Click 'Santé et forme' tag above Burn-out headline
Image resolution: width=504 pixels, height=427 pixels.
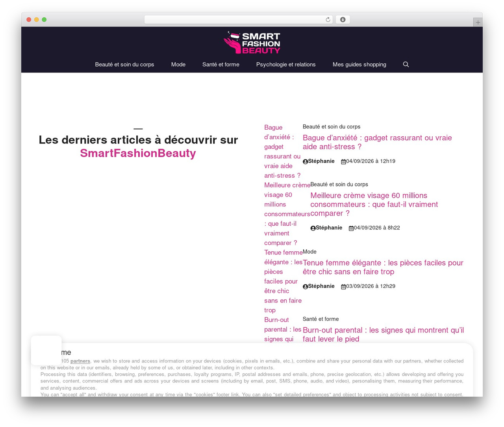[x=321, y=319]
